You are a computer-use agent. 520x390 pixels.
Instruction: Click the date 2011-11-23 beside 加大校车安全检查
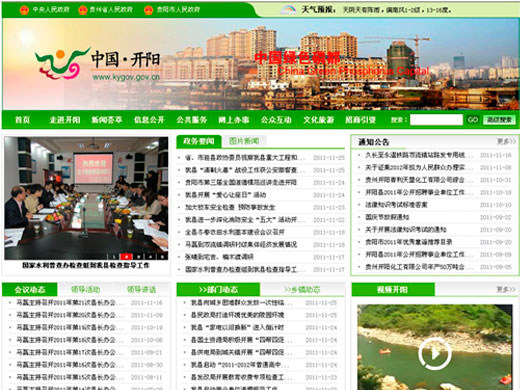click(329, 207)
